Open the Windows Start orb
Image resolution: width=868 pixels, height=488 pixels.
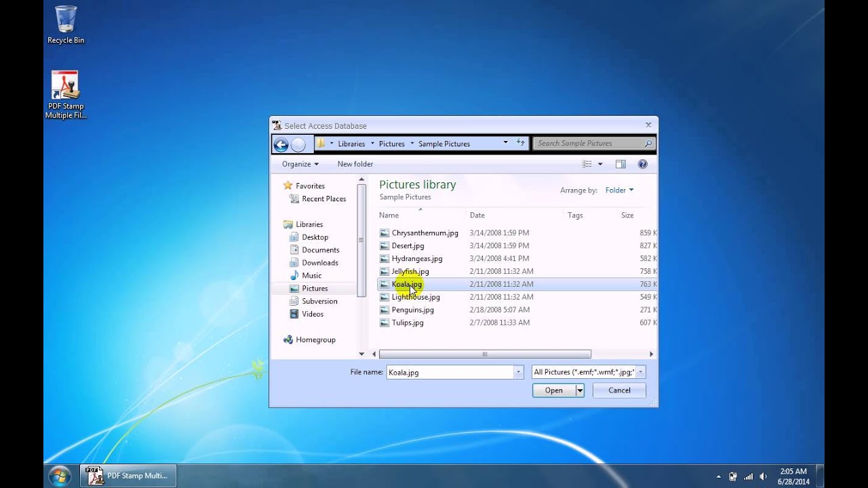[x=60, y=476]
